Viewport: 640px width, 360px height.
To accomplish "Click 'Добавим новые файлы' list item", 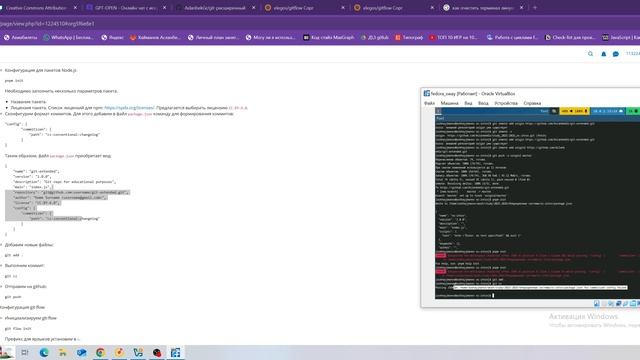I will click(x=29, y=245).
